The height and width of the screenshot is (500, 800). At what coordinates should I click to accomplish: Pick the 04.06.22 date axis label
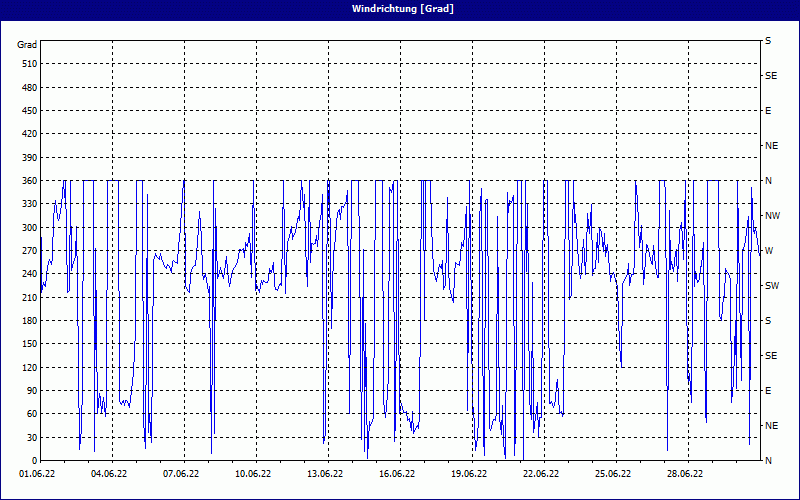click(x=109, y=474)
